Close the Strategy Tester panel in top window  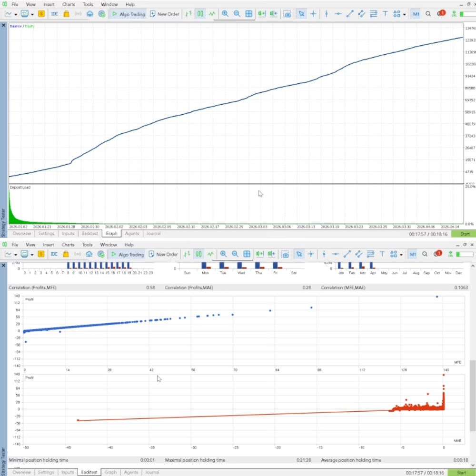[x=4, y=26]
